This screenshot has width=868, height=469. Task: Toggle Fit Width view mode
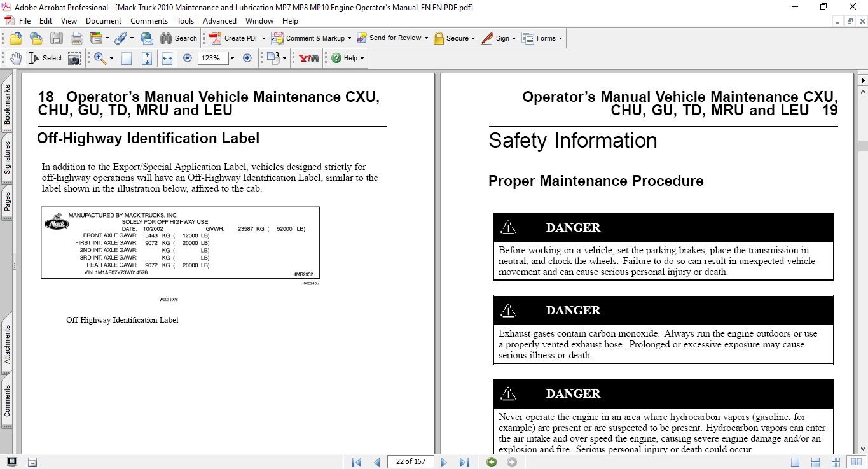[x=167, y=58]
